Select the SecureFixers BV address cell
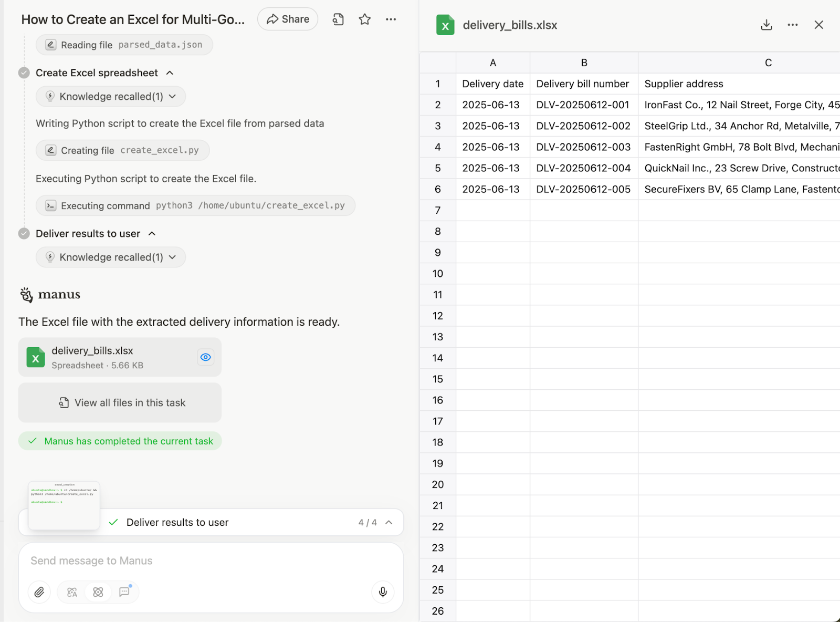 (739, 189)
